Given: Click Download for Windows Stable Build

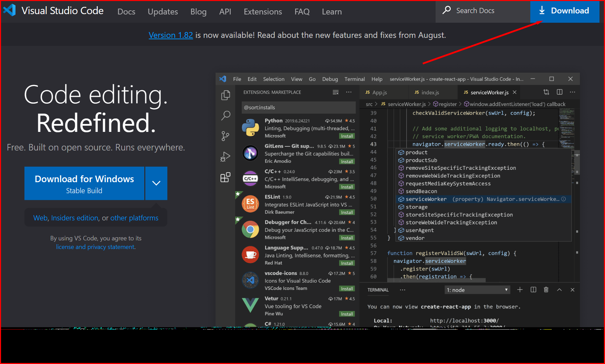Looking at the screenshot, I should tap(84, 184).
